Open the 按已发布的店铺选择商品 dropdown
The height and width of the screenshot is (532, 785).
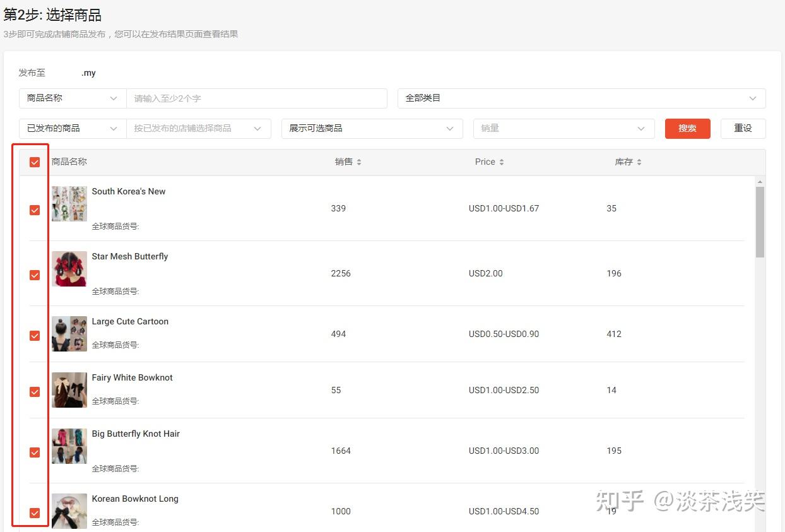[199, 129]
